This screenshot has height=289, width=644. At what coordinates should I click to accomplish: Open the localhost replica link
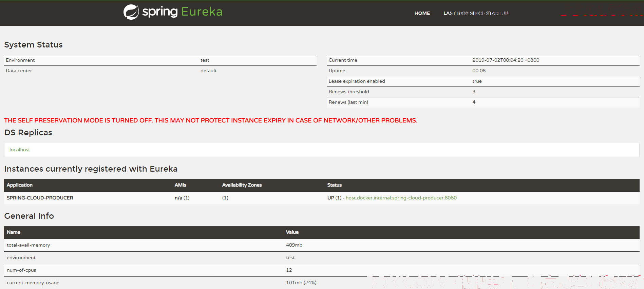pyautogui.click(x=20, y=150)
